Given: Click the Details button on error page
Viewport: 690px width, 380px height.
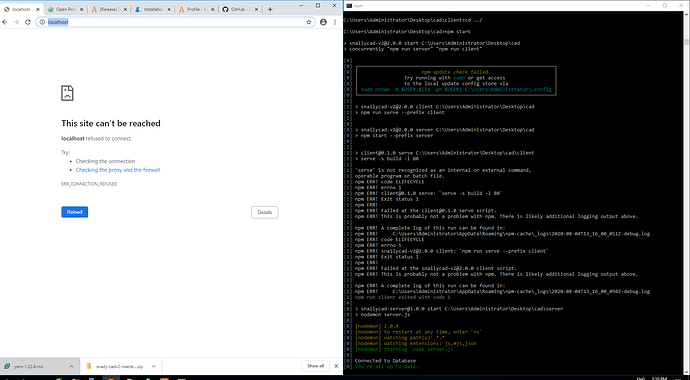Looking at the screenshot, I should point(264,212).
